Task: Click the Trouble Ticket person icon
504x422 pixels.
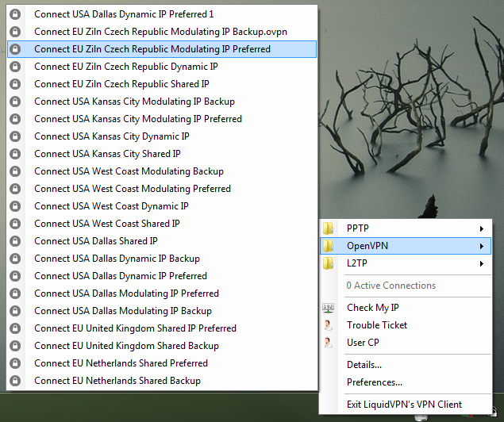Action: pos(328,325)
